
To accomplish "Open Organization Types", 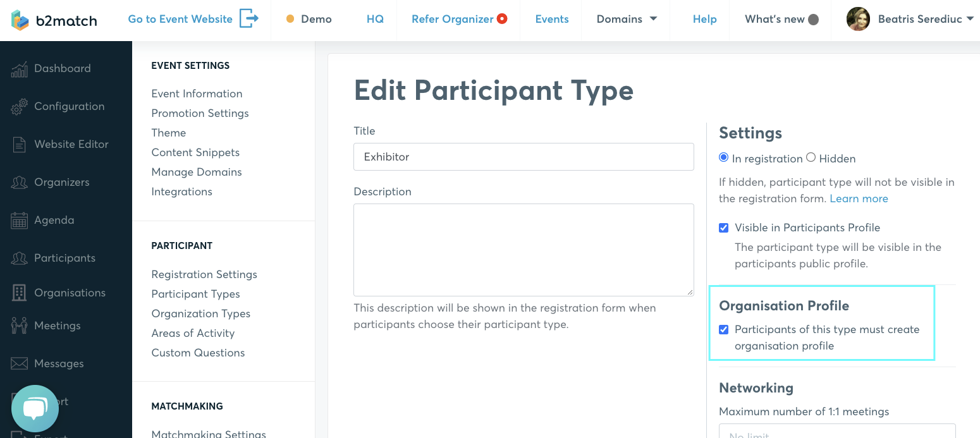I will point(200,313).
